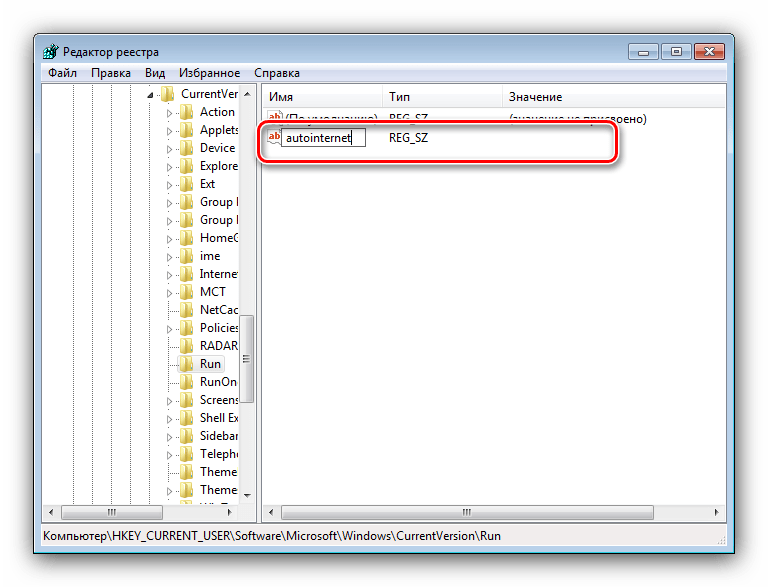
Task: Click the RunOnce folder icon
Action: click(x=186, y=382)
